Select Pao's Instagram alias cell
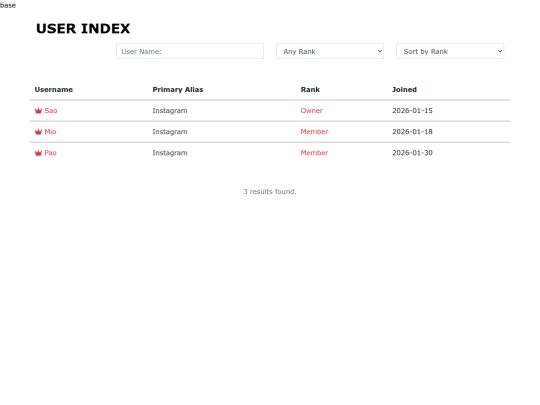The height and width of the screenshot is (405, 540). coord(170,153)
